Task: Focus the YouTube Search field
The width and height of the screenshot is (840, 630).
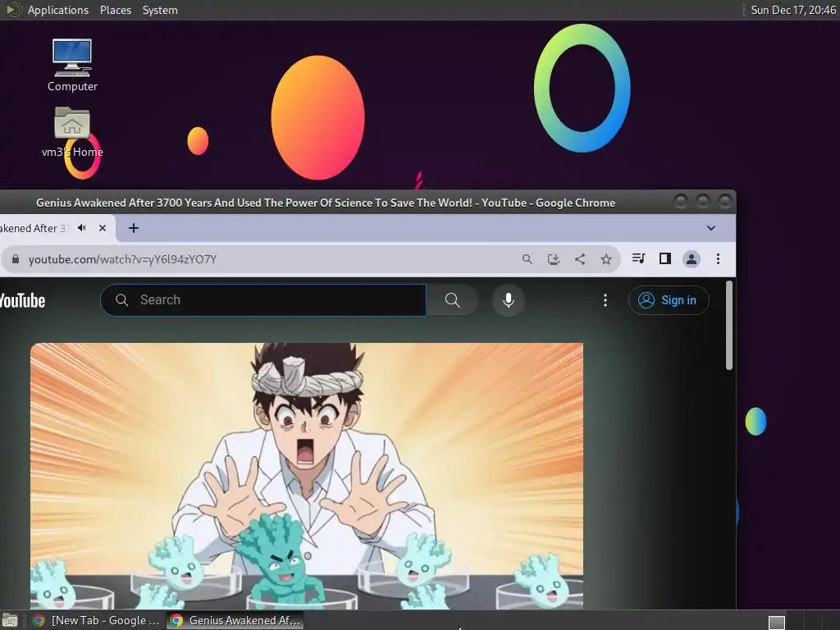Action: [x=263, y=300]
